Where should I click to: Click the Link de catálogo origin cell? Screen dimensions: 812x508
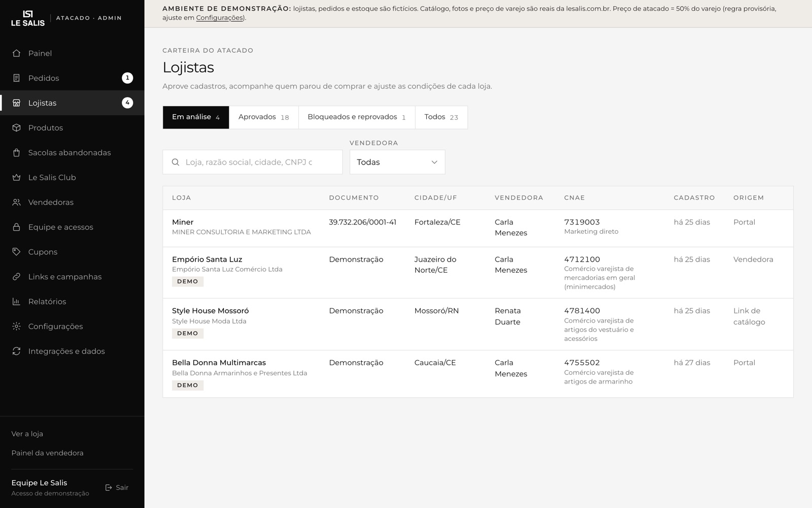pos(749,316)
